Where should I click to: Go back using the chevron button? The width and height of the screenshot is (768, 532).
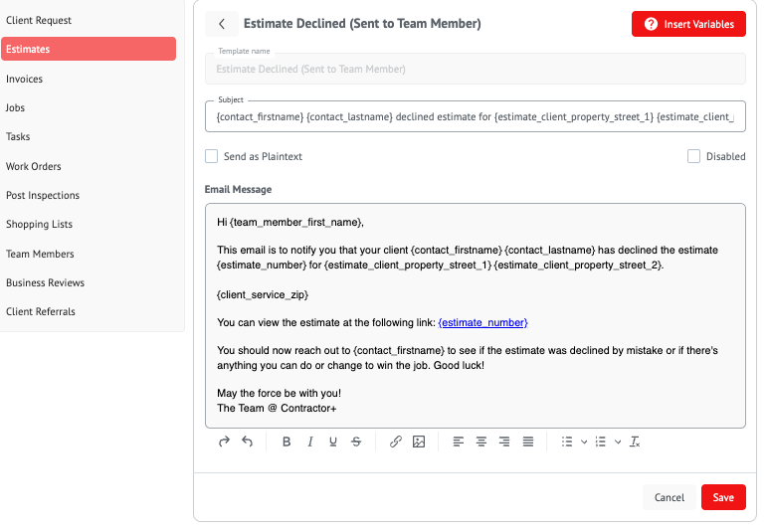click(x=222, y=24)
